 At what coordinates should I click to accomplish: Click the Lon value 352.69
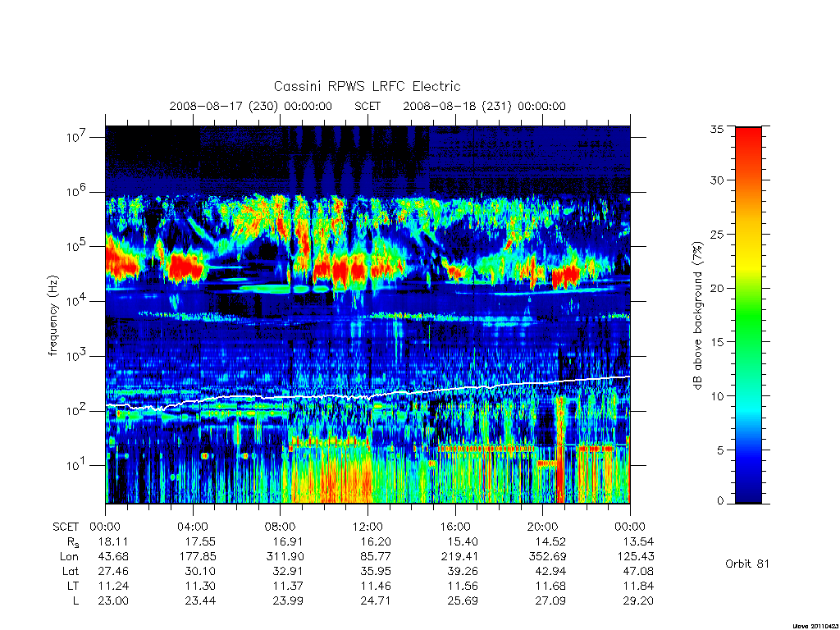point(547,557)
